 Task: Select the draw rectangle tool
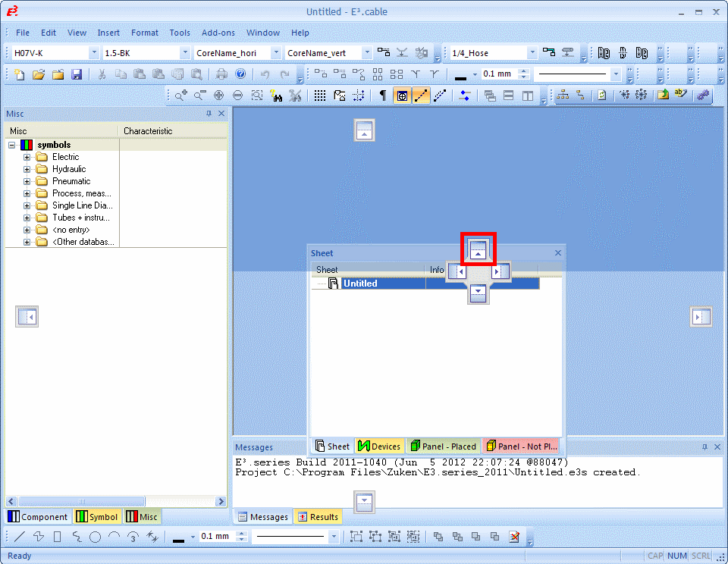(57, 537)
